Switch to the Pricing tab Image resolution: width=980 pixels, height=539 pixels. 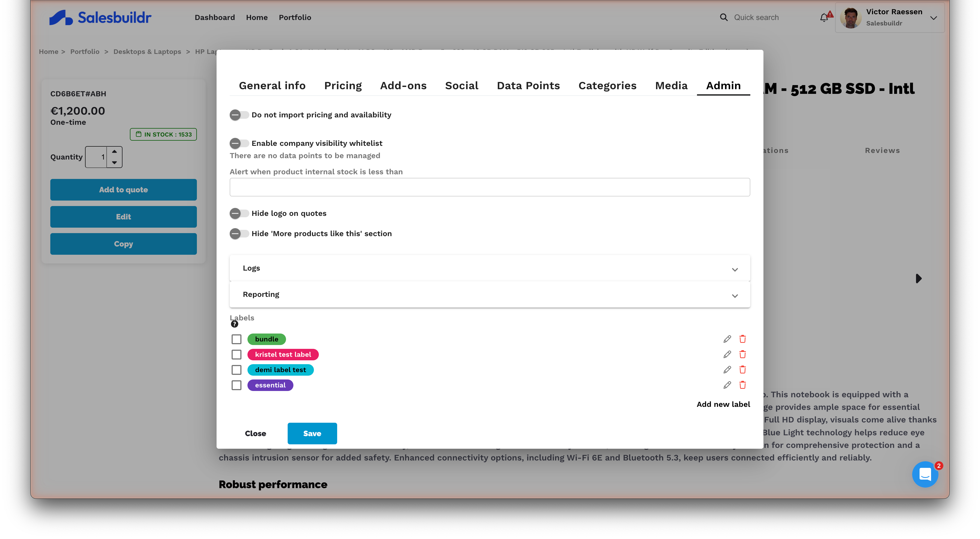tap(343, 86)
